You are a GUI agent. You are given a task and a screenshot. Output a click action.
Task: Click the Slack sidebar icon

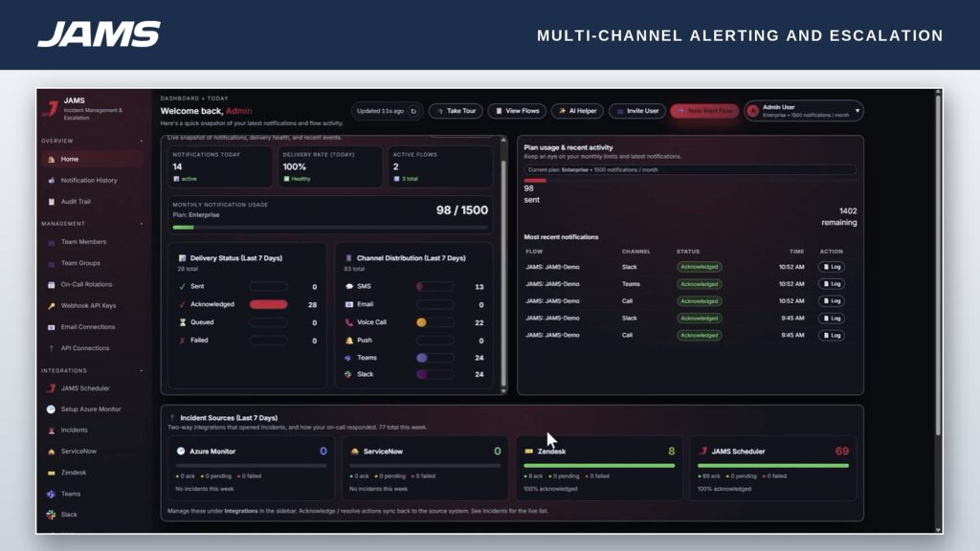pos(52,515)
